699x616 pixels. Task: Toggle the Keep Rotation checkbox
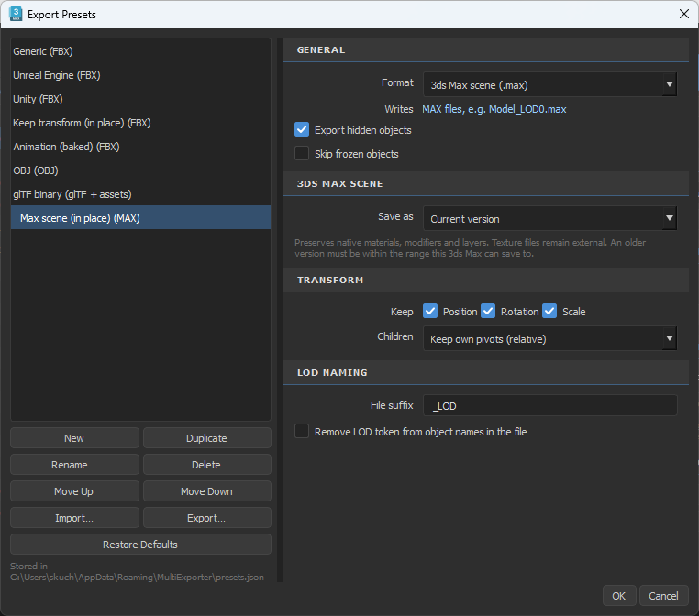click(488, 311)
